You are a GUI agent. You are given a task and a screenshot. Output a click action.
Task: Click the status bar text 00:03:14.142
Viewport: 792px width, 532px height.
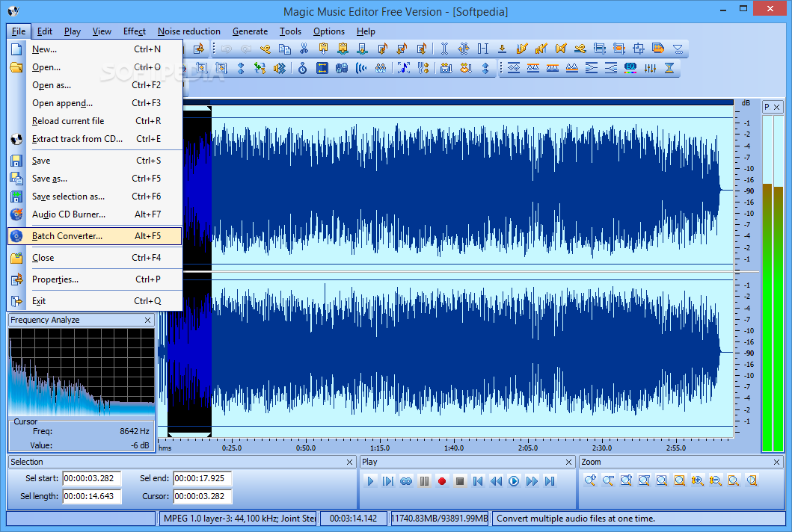pyautogui.click(x=354, y=519)
